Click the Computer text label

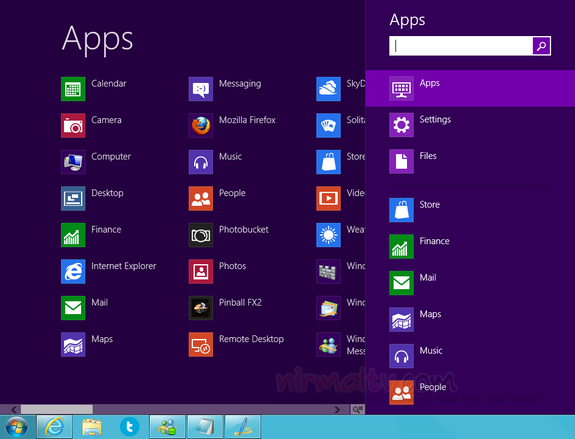[111, 157]
